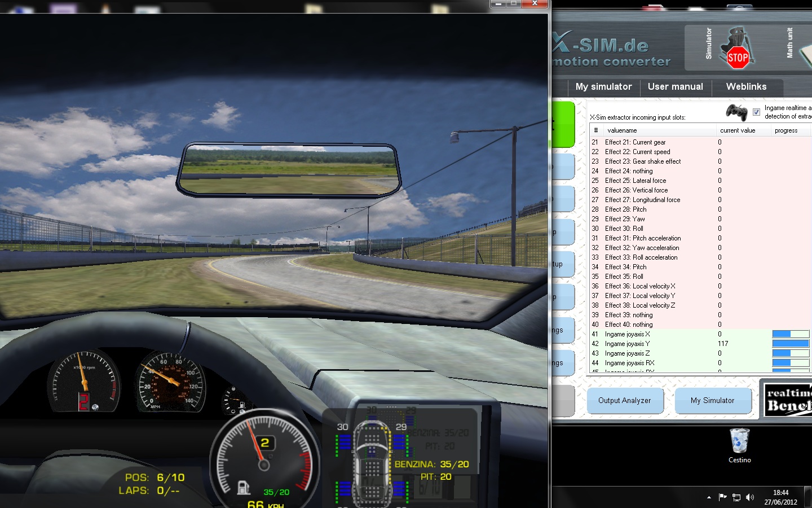Open the Action Center flag icon
The width and height of the screenshot is (812, 508).
click(x=723, y=497)
